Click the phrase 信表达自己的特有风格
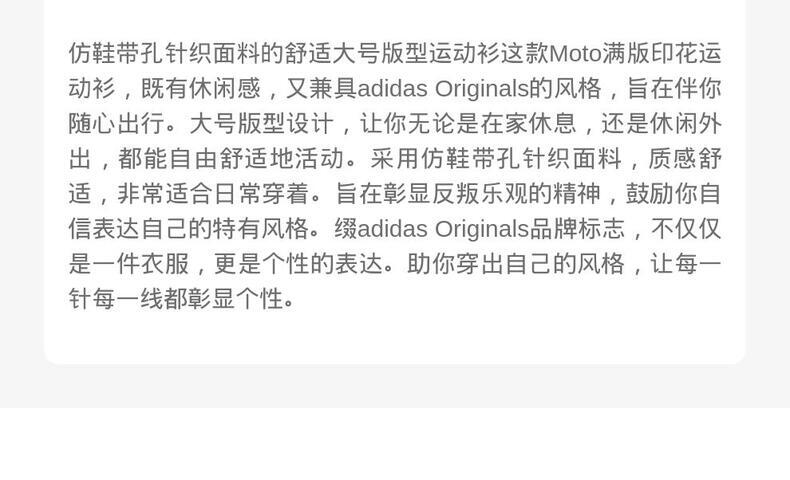The height and width of the screenshot is (480, 790). point(188,229)
